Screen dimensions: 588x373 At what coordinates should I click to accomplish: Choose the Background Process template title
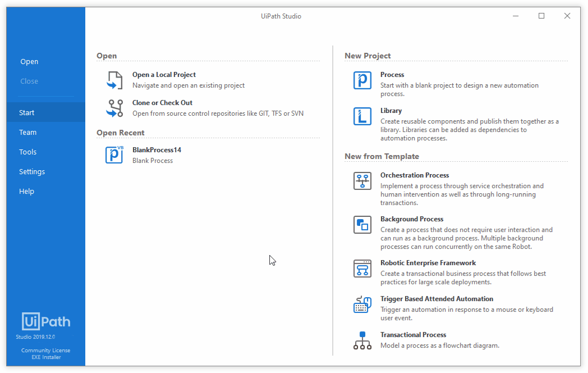click(x=412, y=219)
